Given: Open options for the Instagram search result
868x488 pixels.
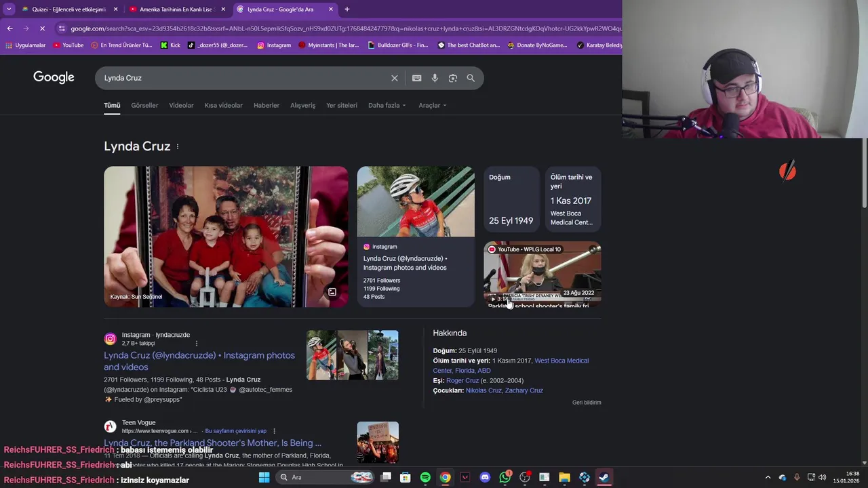Looking at the screenshot, I should click(x=197, y=344).
